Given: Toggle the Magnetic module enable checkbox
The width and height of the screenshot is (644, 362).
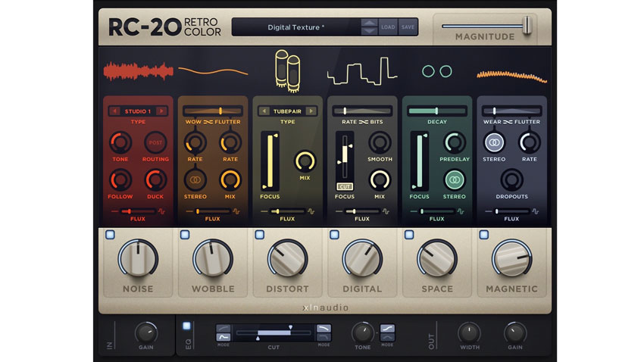Looking at the screenshot, I should [x=484, y=235].
